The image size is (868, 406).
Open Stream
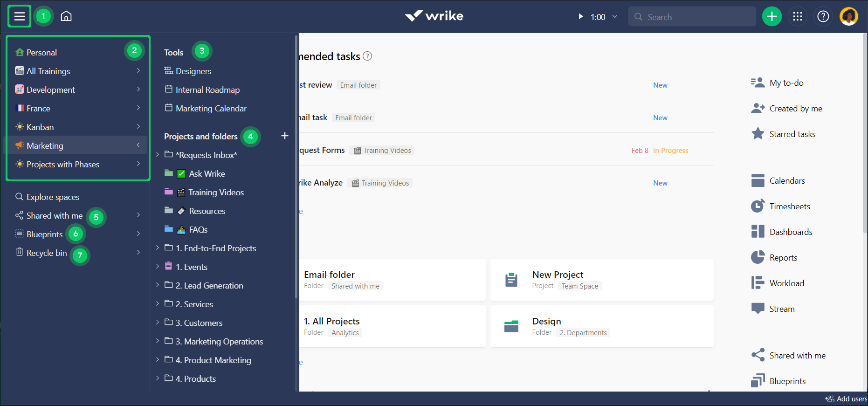click(773, 309)
